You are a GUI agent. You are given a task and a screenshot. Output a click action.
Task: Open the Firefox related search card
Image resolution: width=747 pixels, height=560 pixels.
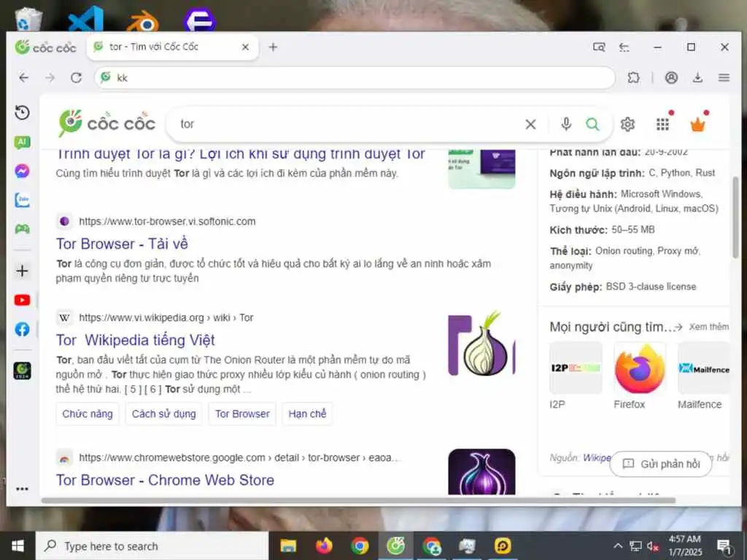pyautogui.click(x=639, y=376)
